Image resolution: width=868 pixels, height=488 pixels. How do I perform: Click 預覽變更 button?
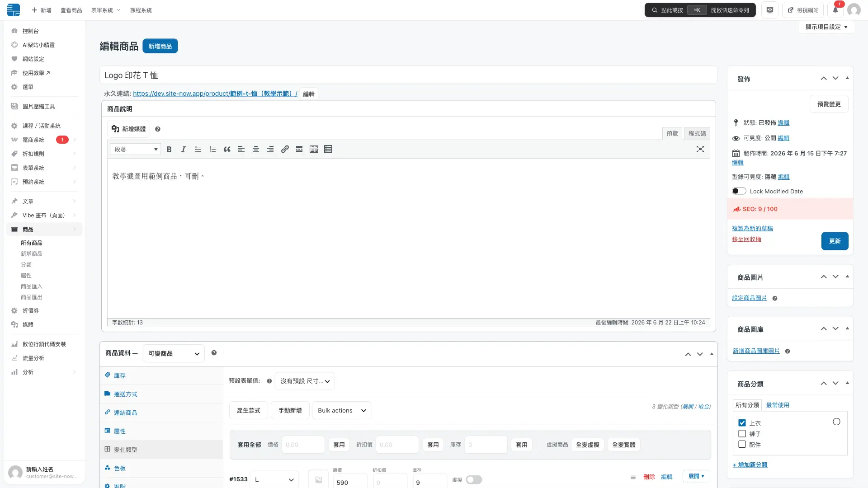pyautogui.click(x=829, y=104)
